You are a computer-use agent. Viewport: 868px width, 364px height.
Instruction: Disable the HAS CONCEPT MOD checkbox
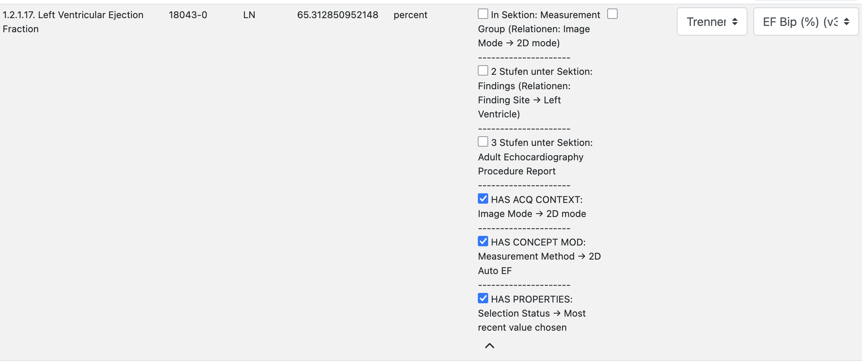click(483, 241)
